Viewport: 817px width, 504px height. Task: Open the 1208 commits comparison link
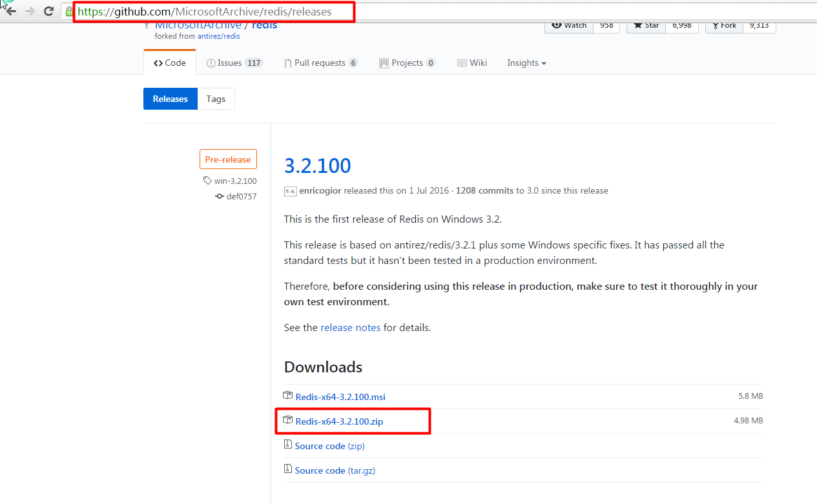point(485,190)
